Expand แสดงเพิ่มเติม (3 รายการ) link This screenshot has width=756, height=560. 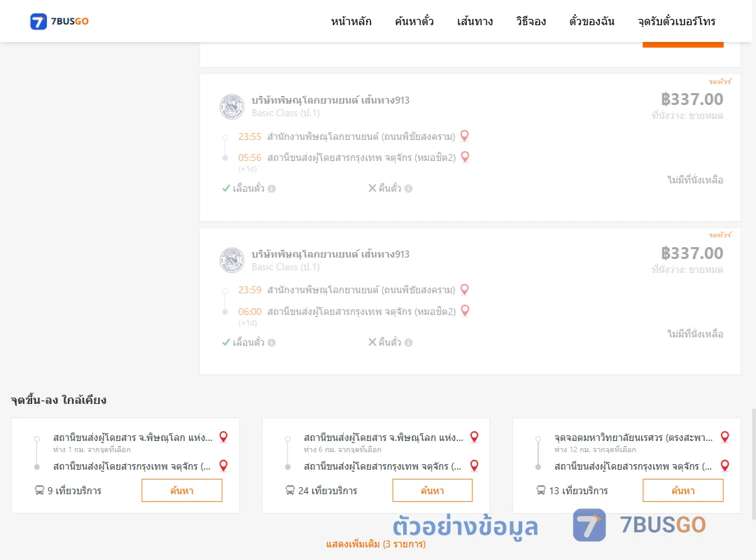376,544
